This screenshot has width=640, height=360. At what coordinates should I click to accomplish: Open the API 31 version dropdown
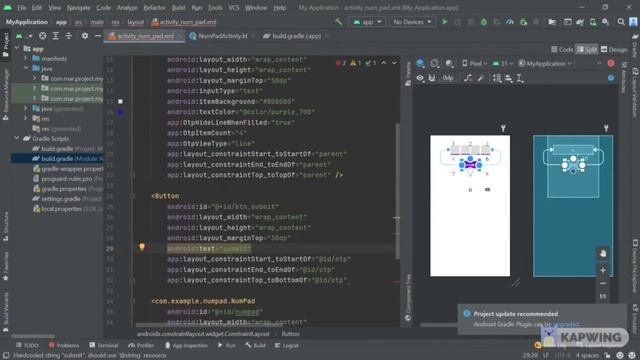click(503, 63)
